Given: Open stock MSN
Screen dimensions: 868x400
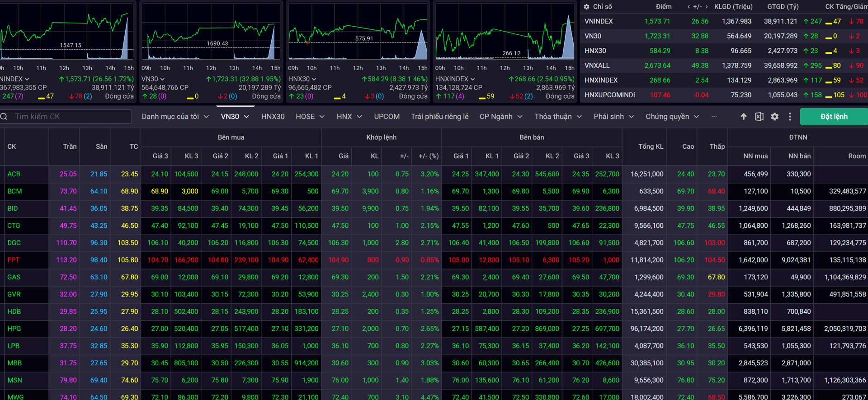Looking at the screenshot, I should tap(14, 380).
